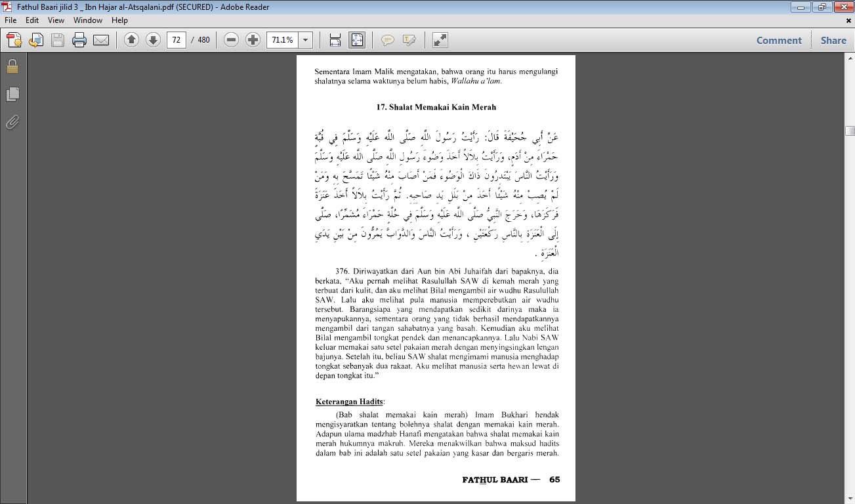This screenshot has width=855, height=504.
Task: Open the View menu
Action: 54,20
